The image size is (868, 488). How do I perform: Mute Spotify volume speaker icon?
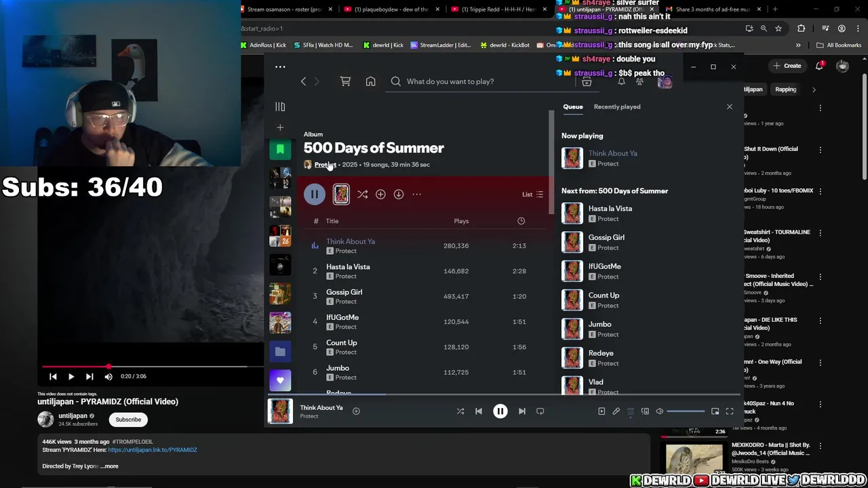pyautogui.click(x=660, y=411)
